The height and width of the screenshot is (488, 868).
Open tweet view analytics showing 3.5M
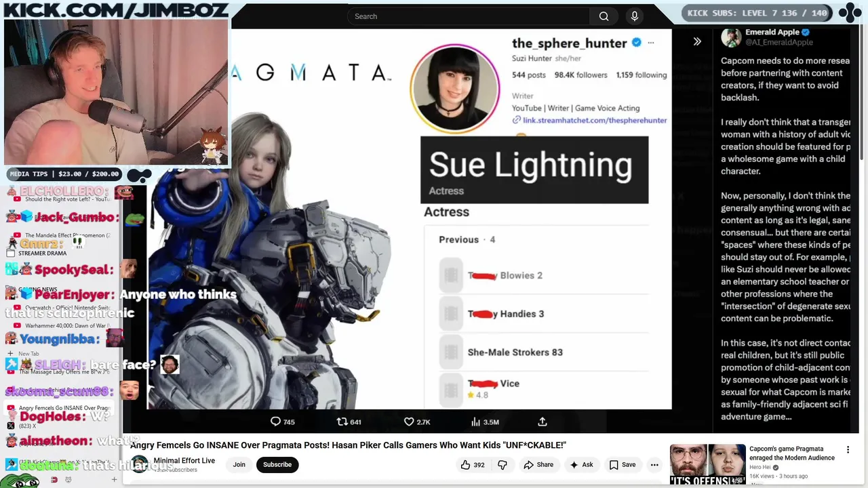point(475,422)
